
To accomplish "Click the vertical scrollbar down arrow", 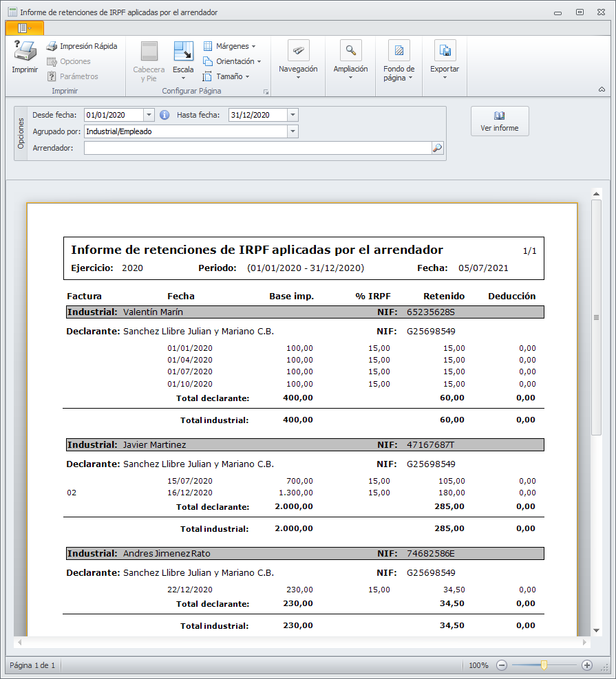I will click(x=597, y=630).
